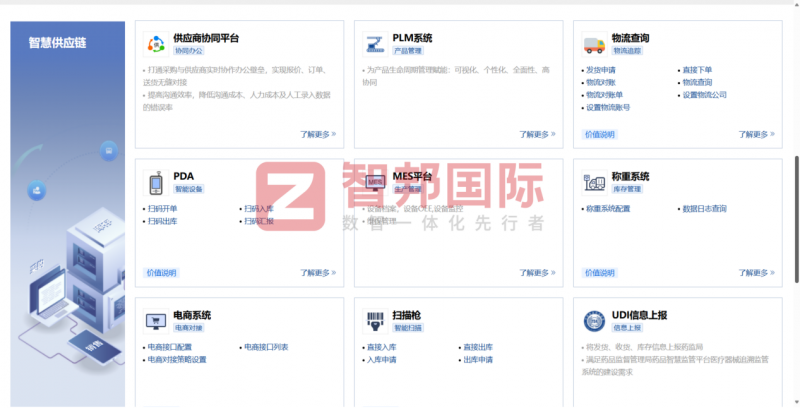Screen dimensions: 800x408
Task: Open the 数据日志查询 link
Action: (x=705, y=209)
